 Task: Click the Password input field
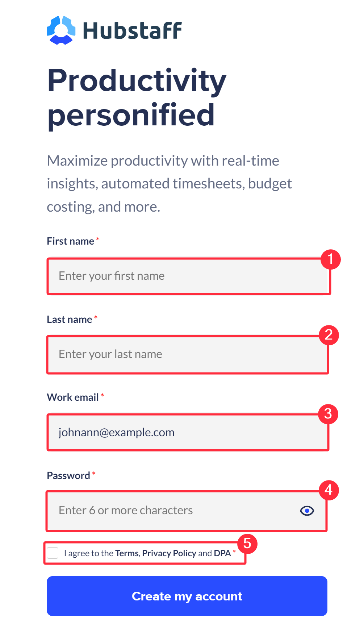pos(187,511)
